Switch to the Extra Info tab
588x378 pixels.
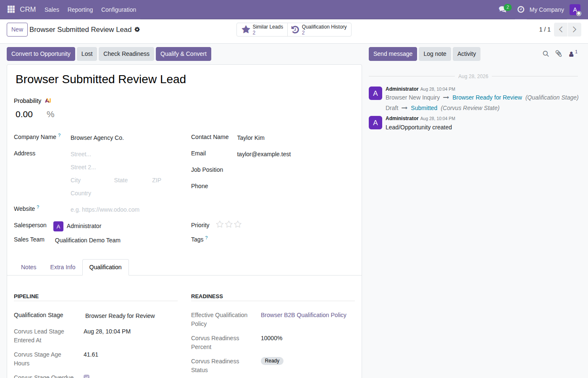coord(63,267)
